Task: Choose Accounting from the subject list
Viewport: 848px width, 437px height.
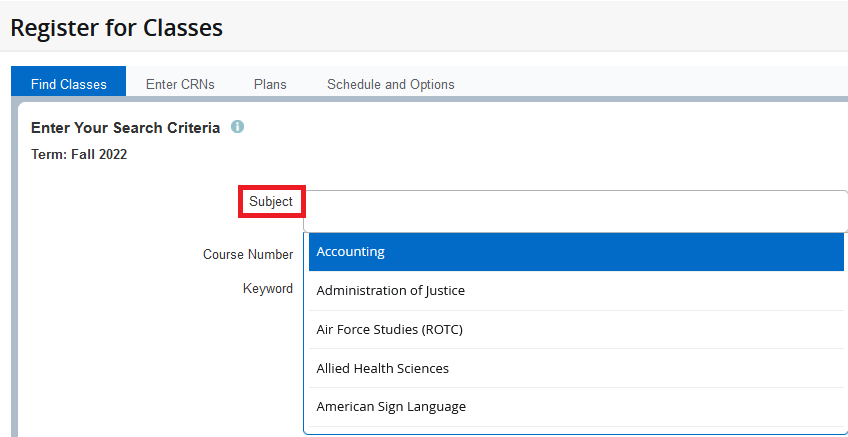Action: click(576, 251)
